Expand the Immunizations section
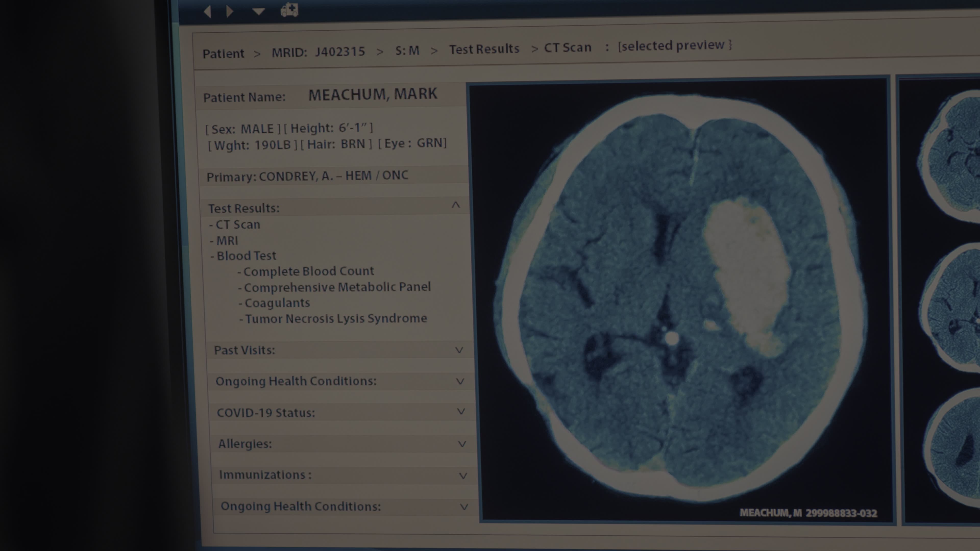Viewport: 980px width, 551px height. coord(463,475)
